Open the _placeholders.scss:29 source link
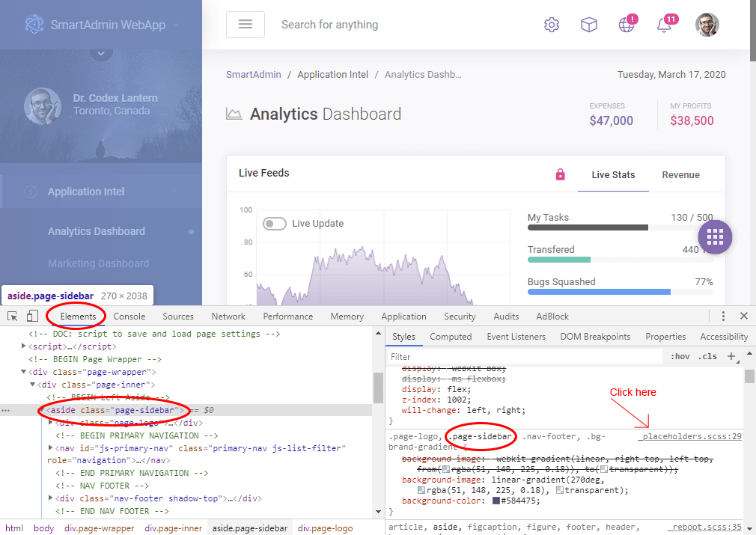 click(x=689, y=436)
